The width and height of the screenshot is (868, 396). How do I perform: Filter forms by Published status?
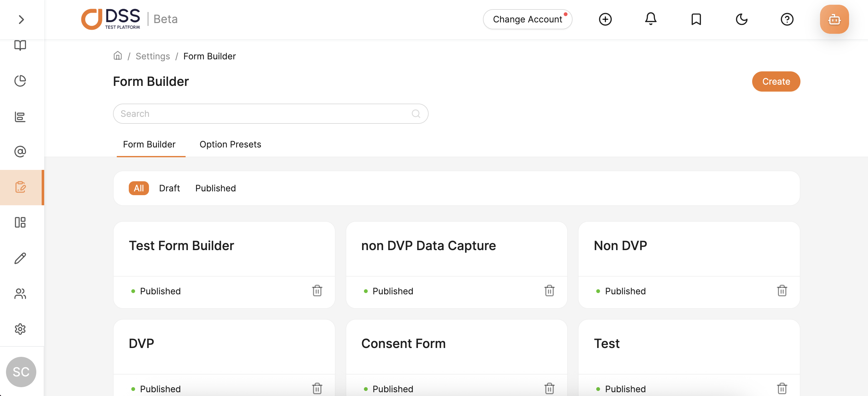click(x=215, y=188)
